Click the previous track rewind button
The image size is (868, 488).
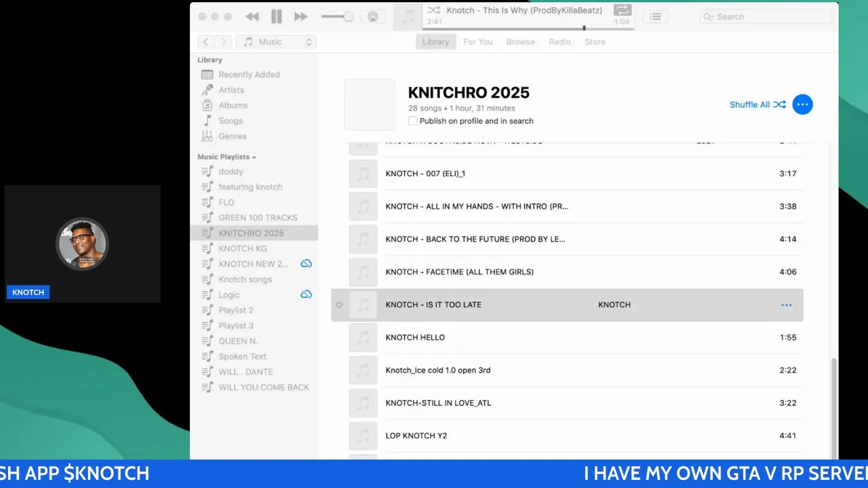click(252, 17)
